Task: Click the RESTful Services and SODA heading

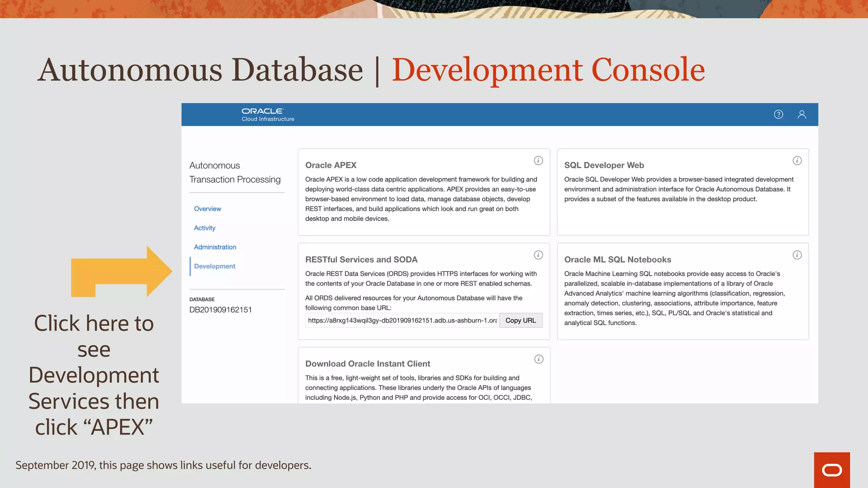Action: click(x=361, y=260)
